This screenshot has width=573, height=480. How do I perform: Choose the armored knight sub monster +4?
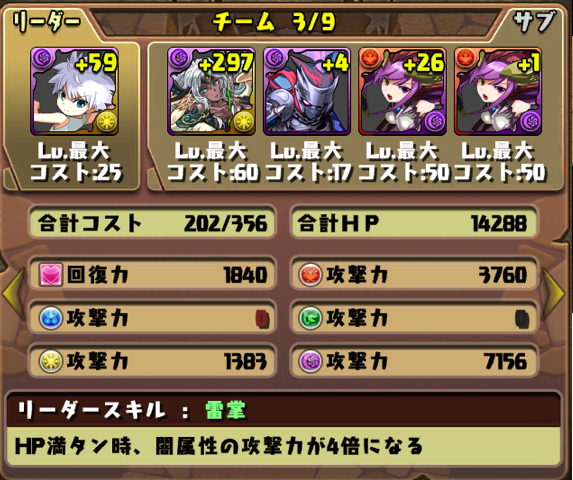tap(307, 91)
